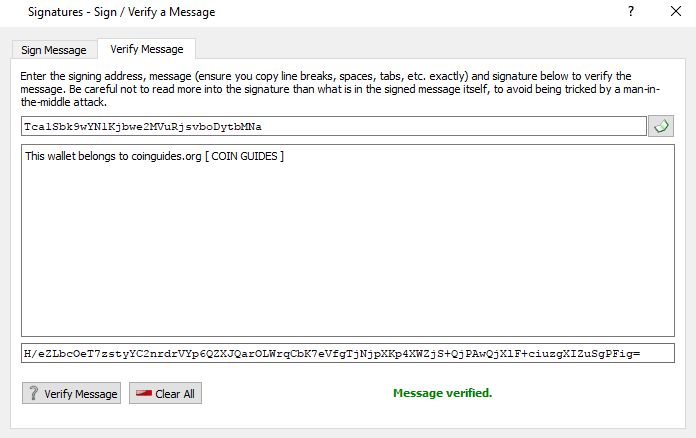Click the green Message verified status text
Image resolution: width=696 pixels, height=438 pixels.
tap(443, 393)
